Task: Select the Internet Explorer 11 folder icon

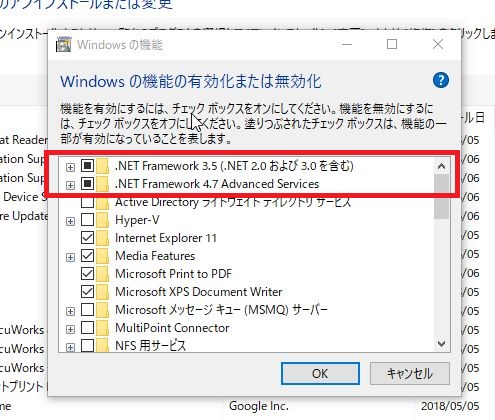Action: point(103,238)
